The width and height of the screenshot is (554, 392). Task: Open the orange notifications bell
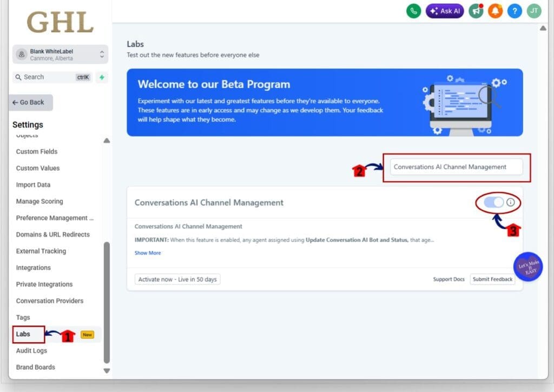pyautogui.click(x=496, y=11)
